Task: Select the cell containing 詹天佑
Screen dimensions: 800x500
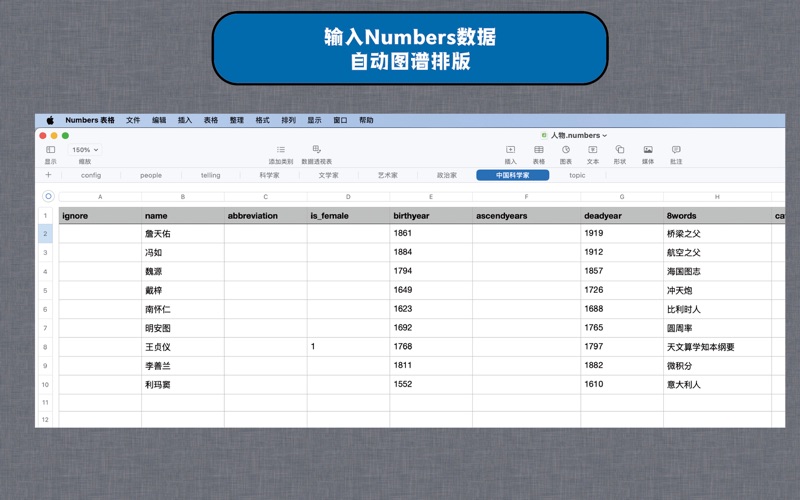Action: coord(183,234)
